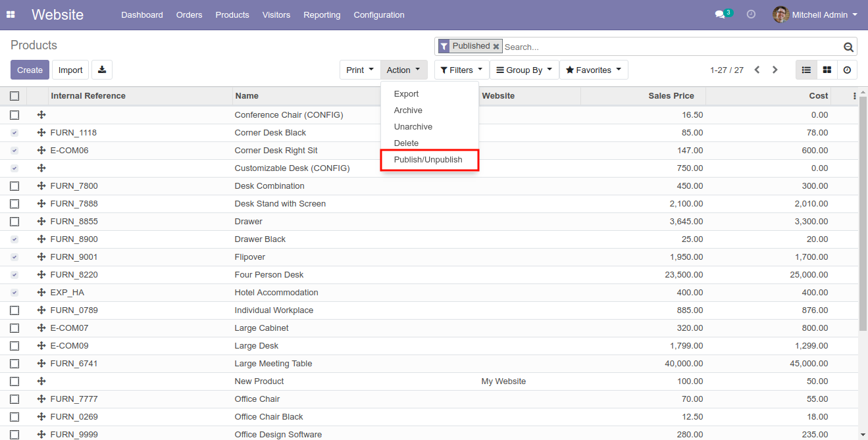Switch to activity view
The image size is (868, 440).
coord(847,70)
